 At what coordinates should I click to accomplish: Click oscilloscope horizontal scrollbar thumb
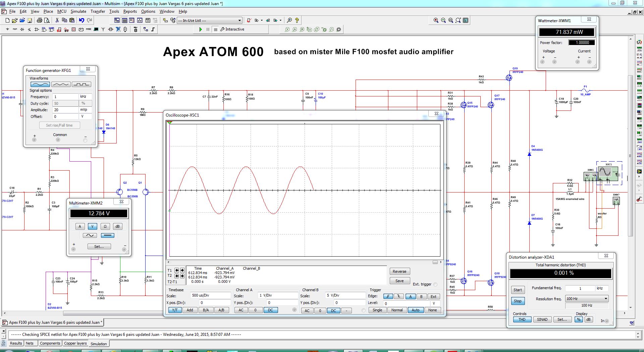pos(435,262)
